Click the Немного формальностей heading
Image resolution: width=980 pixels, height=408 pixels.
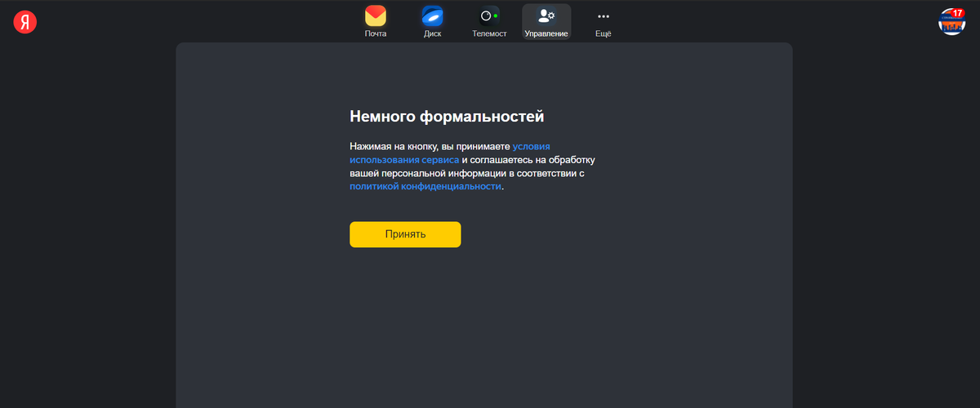(x=447, y=117)
